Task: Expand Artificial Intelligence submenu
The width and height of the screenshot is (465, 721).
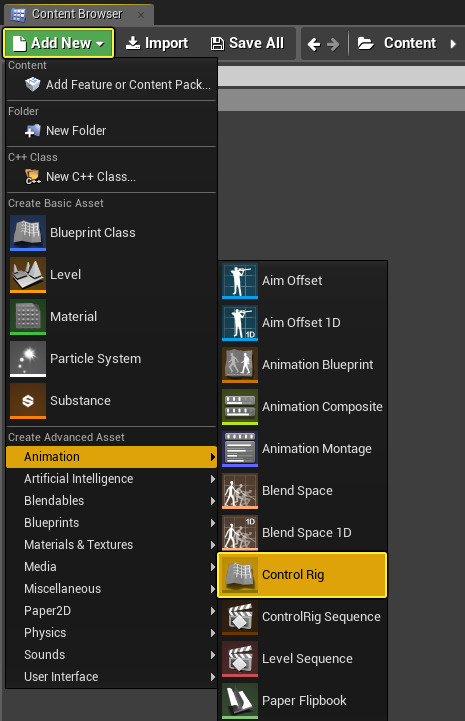Action: 111,479
